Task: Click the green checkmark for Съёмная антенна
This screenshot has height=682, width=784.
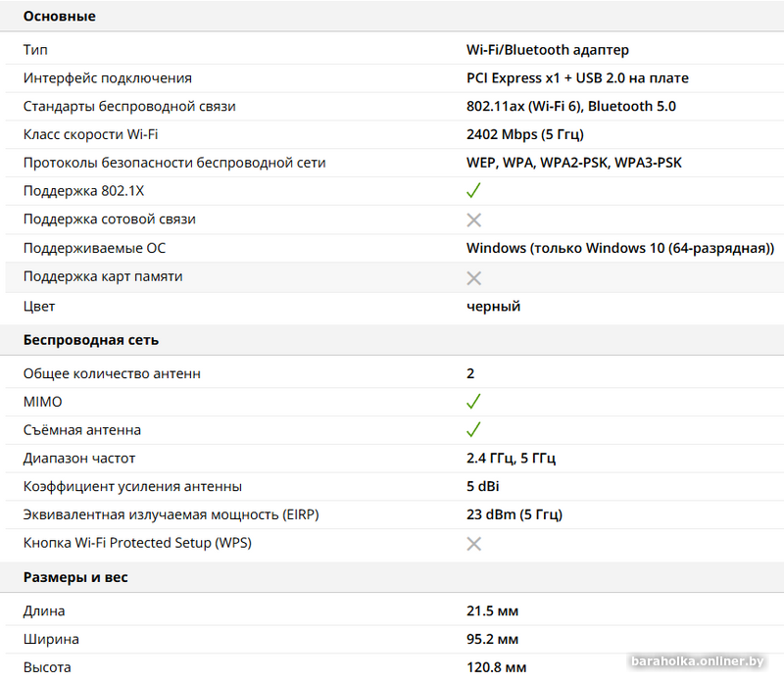Action: 473,430
